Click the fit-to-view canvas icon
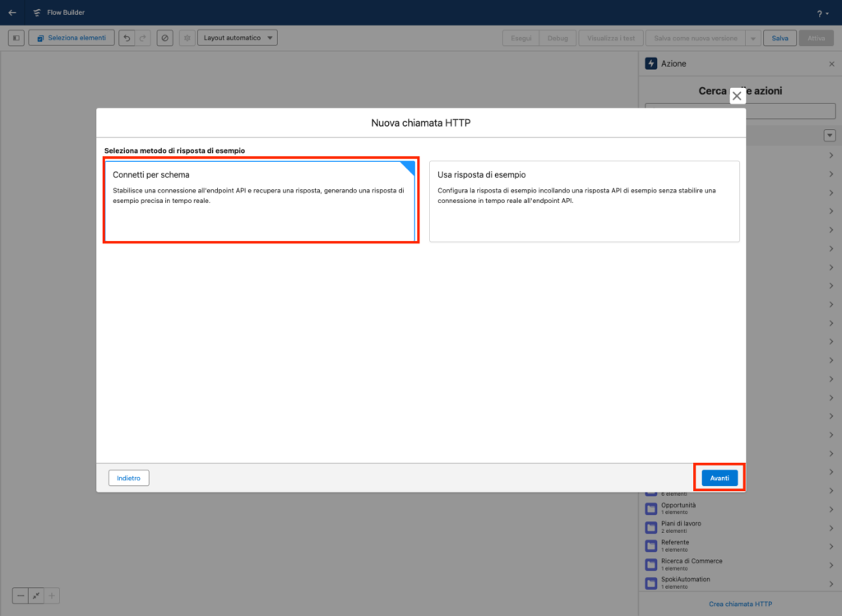The height and width of the screenshot is (616, 842). [36, 595]
